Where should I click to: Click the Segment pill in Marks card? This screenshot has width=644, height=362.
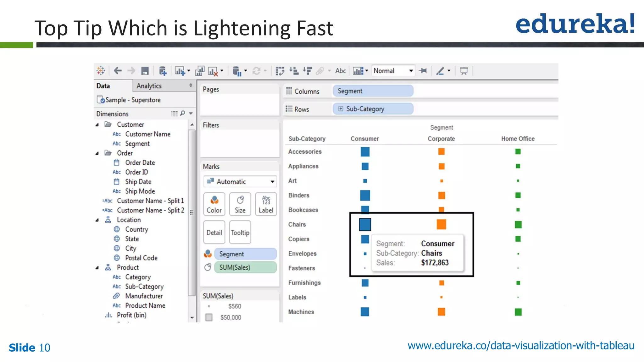(246, 254)
